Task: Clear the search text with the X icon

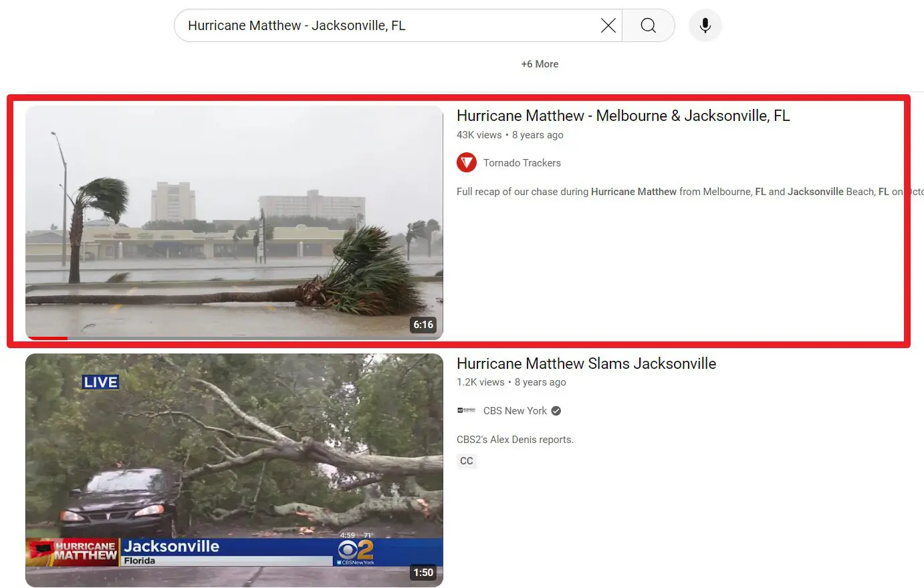Action: [608, 26]
